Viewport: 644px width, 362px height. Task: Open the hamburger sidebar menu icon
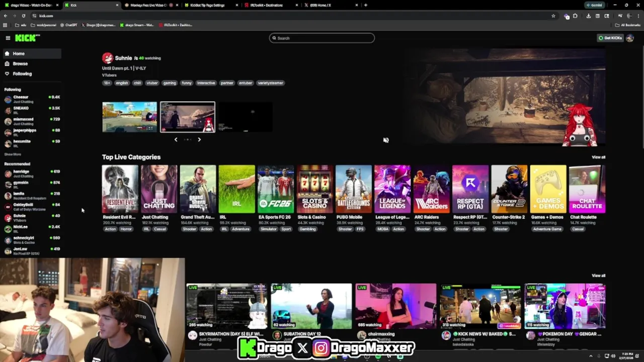coord(8,38)
